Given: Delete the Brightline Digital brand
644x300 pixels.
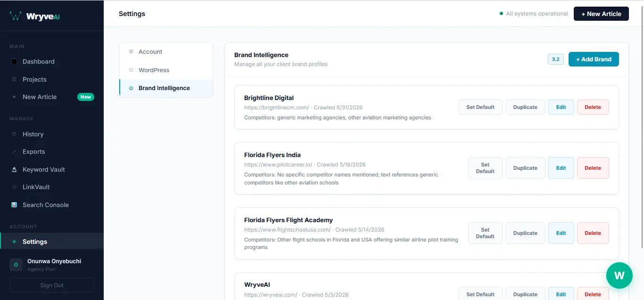Looking at the screenshot, I should coord(593,107).
